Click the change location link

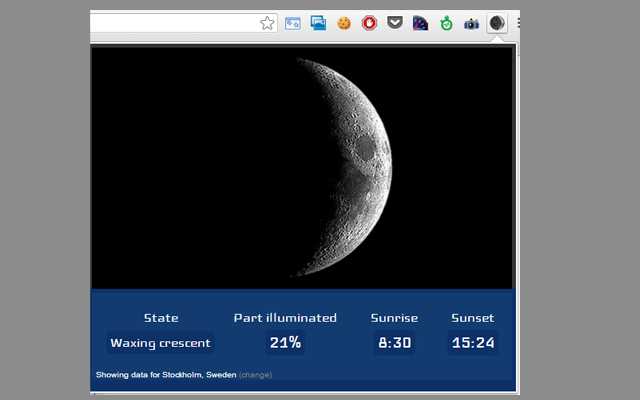coord(256,375)
